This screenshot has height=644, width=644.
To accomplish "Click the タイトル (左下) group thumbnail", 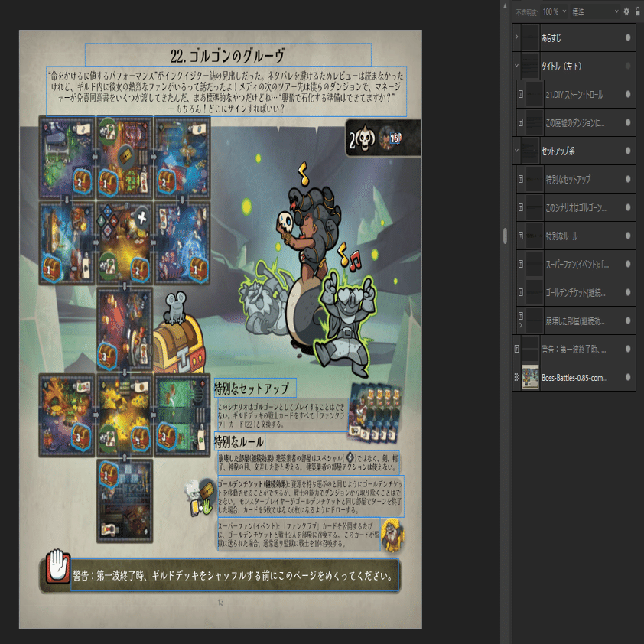I will click(x=530, y=66).
